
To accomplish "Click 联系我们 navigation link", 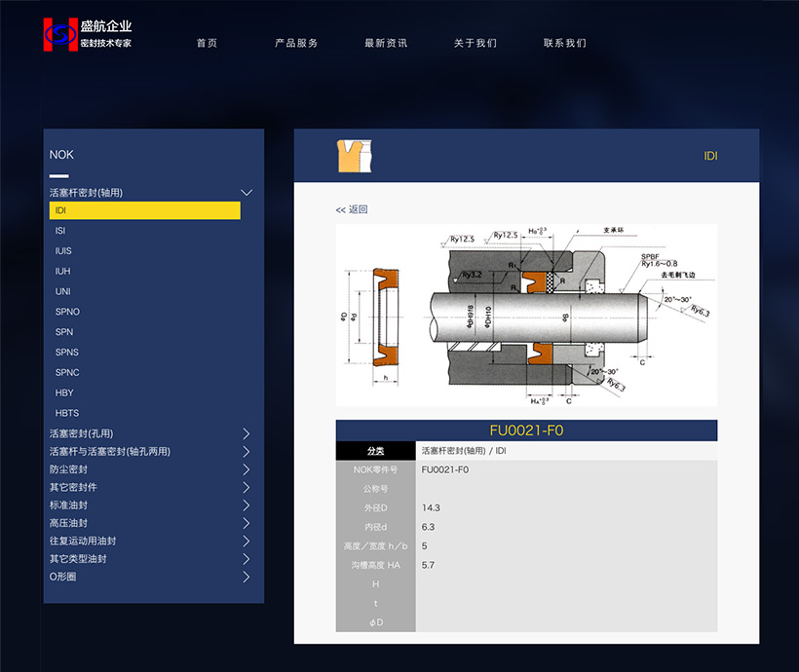I will coord(565,43).
